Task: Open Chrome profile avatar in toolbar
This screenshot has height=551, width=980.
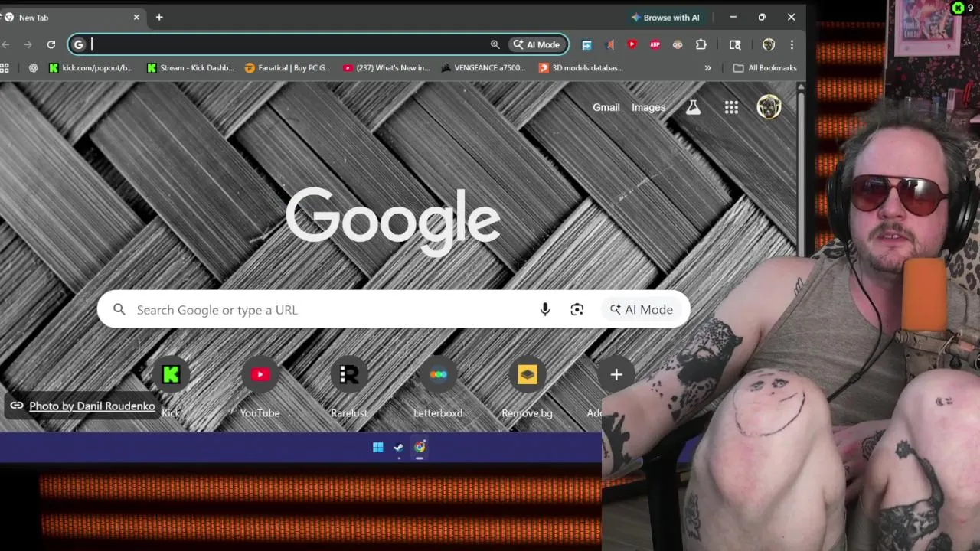Action: 769,44
